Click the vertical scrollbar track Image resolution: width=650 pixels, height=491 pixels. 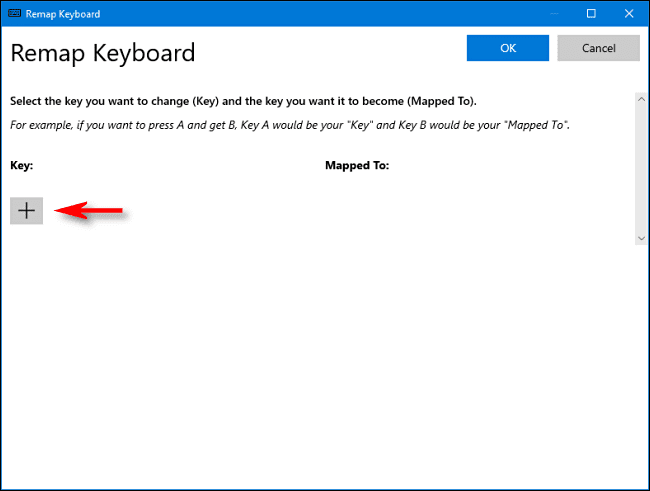tap(640, 170)
